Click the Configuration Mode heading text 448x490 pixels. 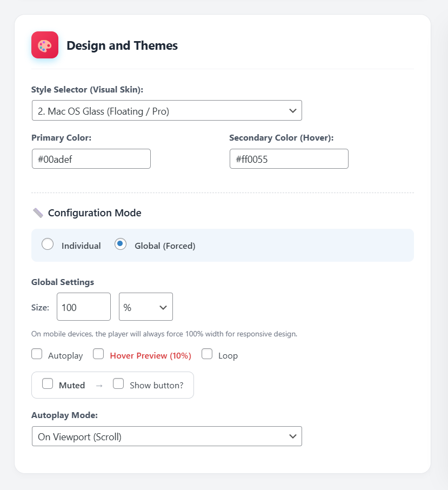point(95,213)
